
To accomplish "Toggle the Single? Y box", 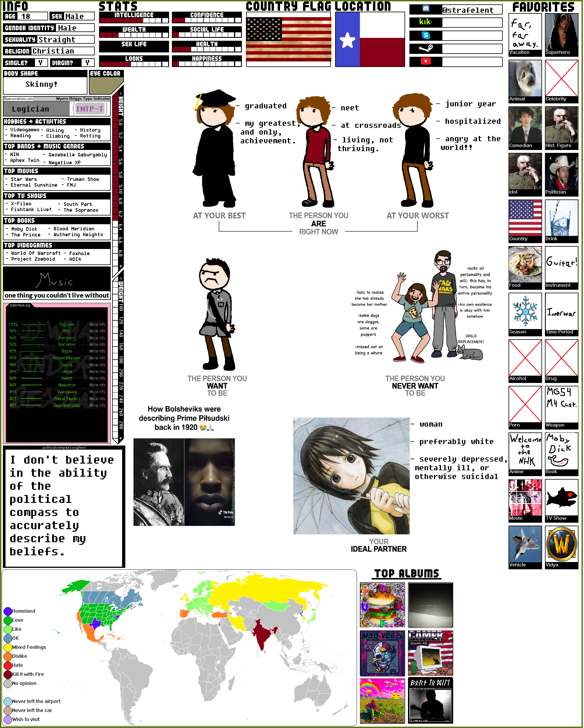I will coord(41,63).
